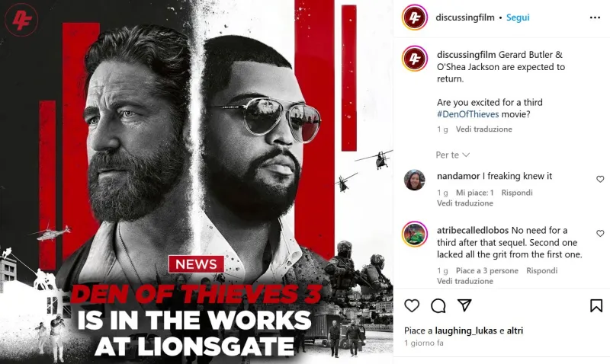
Task: Open nandamor's profile avatar
Action: (x=415, y=180)
